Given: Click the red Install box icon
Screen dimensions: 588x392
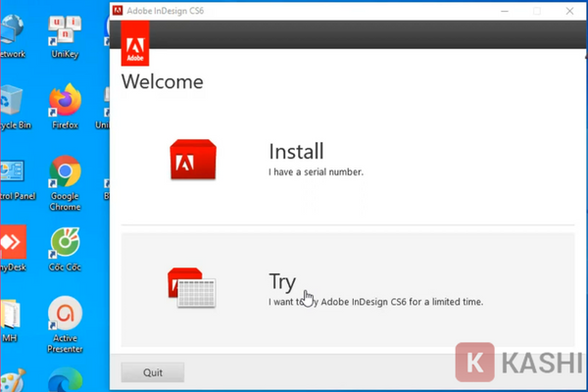Looking at the screenshot, I should 193,159.
